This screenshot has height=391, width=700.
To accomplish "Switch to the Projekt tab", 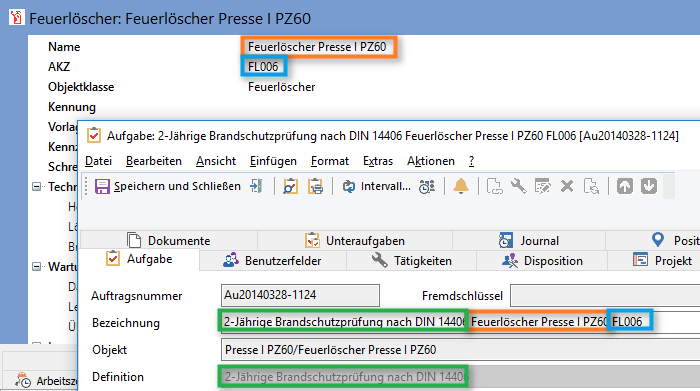I will click(654, 261).
